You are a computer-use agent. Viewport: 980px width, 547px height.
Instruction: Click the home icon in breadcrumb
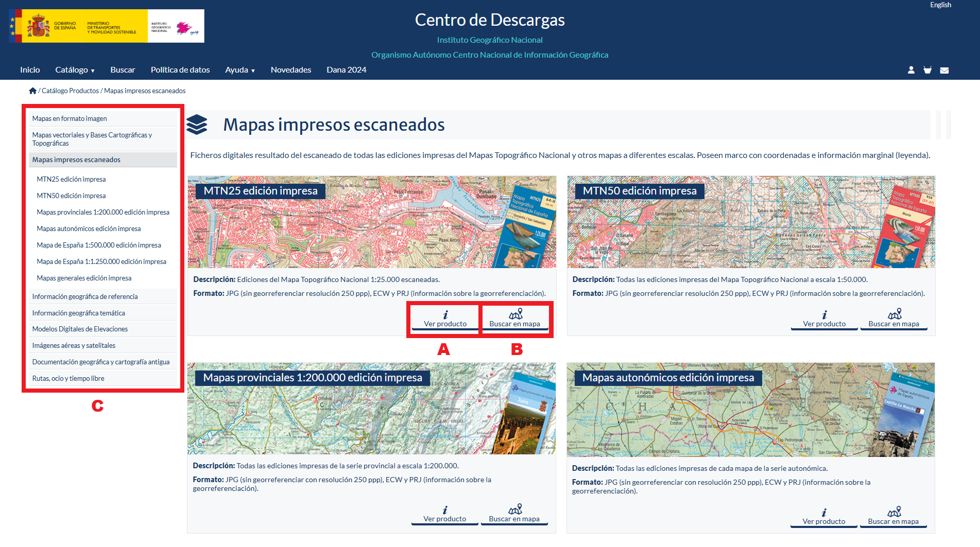[33, 91]
